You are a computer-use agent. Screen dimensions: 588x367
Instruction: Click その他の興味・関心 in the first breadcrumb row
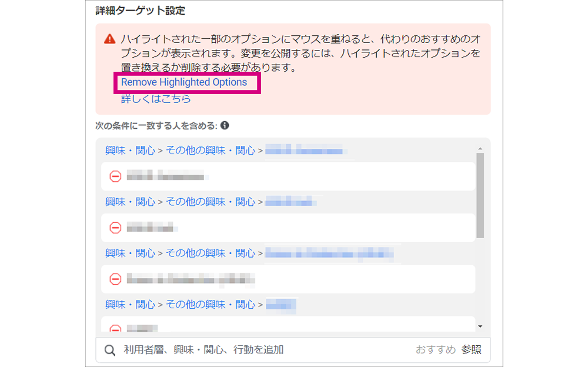click(x=211, y=151)
